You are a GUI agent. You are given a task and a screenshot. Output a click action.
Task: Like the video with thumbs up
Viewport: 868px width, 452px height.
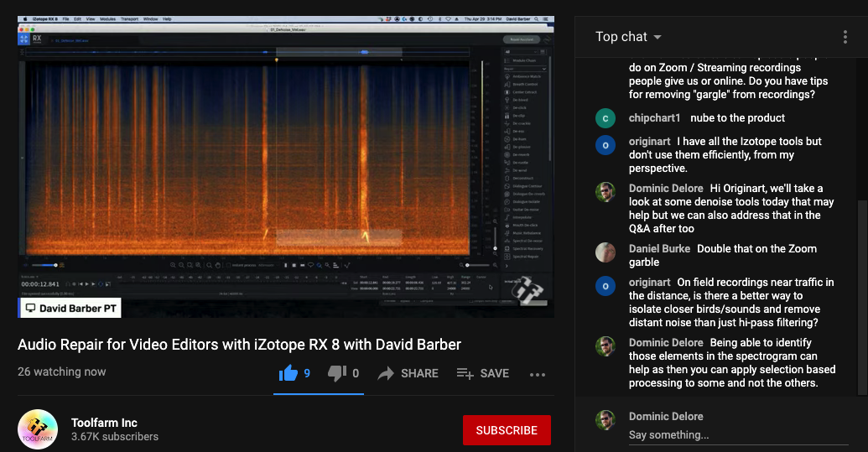[x=288, y=373]
